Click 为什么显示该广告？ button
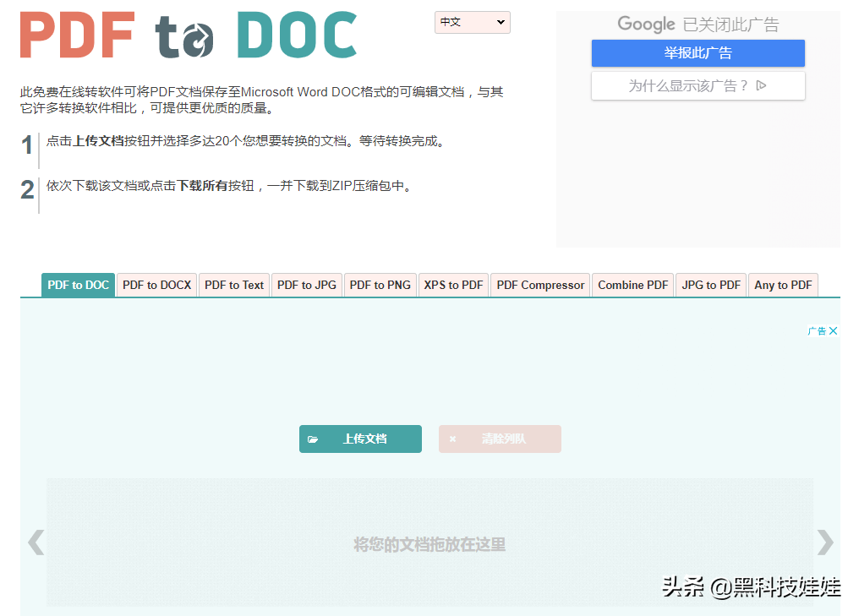 [698, 86]
